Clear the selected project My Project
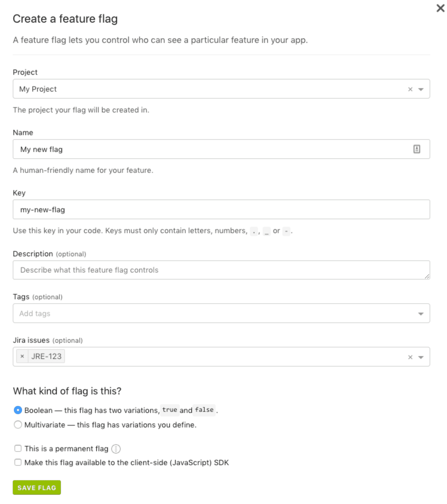447x504 pixels. [x=410, y=89]
